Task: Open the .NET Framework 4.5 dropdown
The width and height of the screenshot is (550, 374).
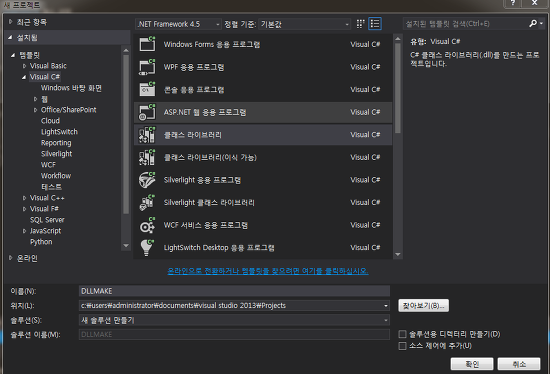Action: click(x=178, y=24)
